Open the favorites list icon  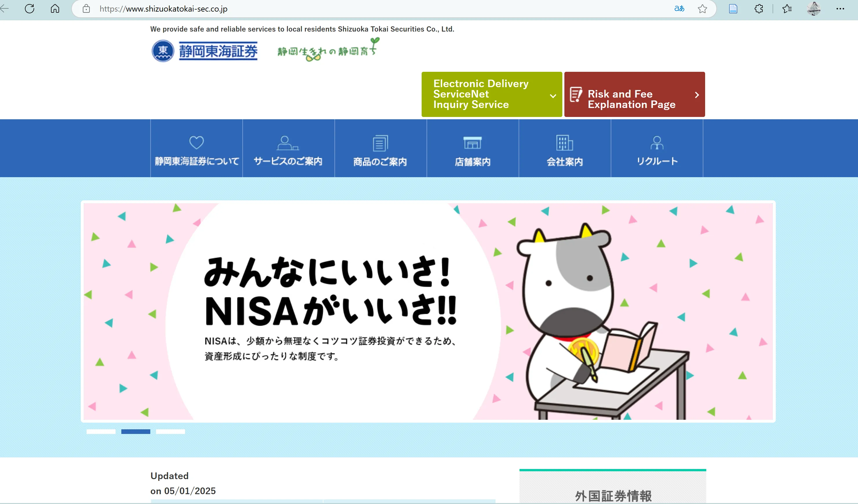787,8
